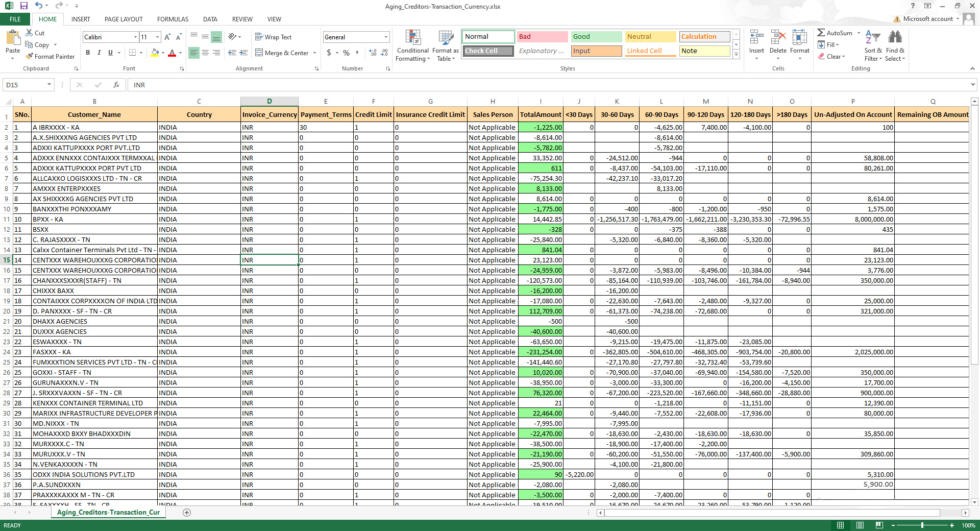Open the General number format dropdown

386,37
